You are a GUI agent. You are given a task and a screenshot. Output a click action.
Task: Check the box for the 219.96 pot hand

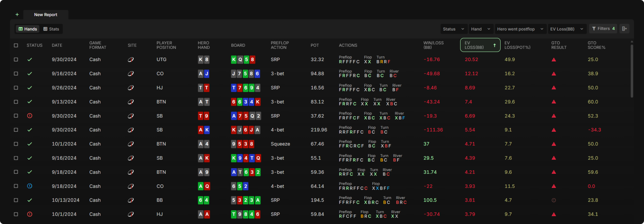pos(16,130)
